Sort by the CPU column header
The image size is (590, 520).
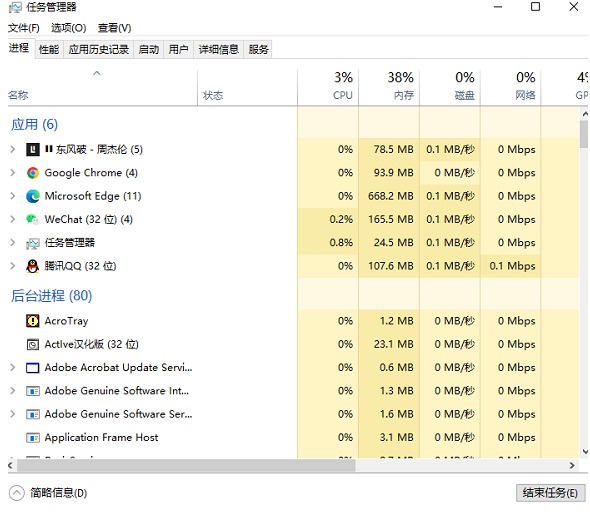click(328, 87)
